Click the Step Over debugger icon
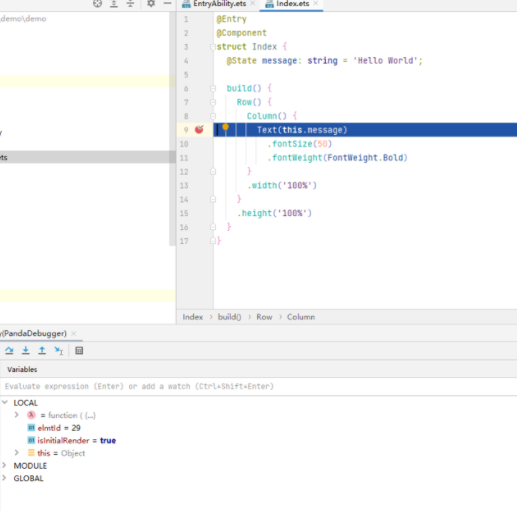Viewport: 517px width, 511px height. 9,350
